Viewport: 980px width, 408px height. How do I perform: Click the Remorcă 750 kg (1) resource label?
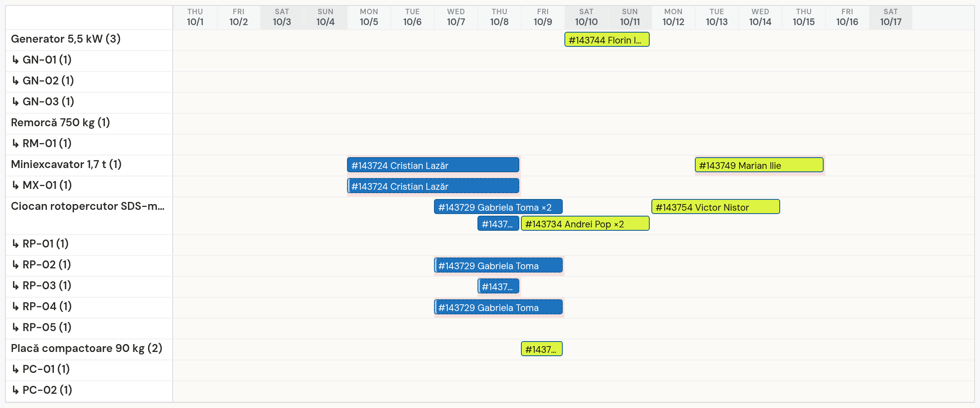pyautogui.click(x=61, y=123)
